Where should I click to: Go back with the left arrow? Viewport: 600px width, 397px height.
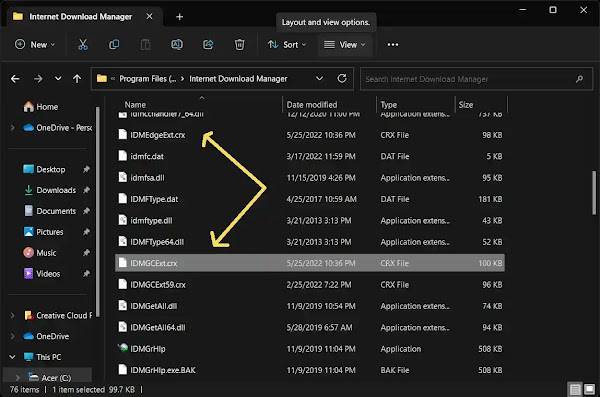click(15, 79)
